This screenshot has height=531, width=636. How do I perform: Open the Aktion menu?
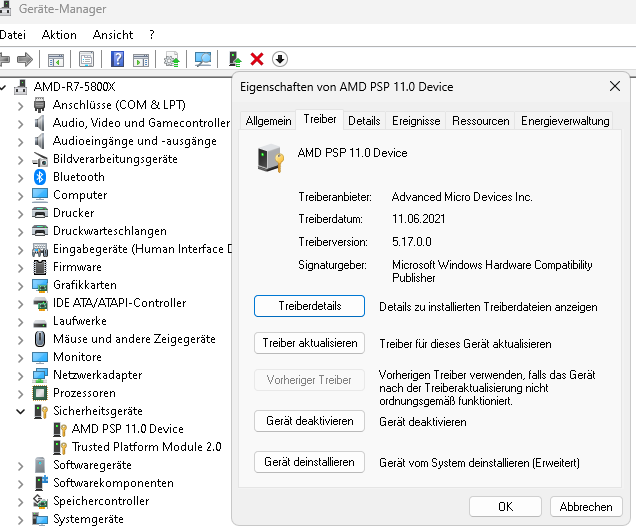(59, 35)
